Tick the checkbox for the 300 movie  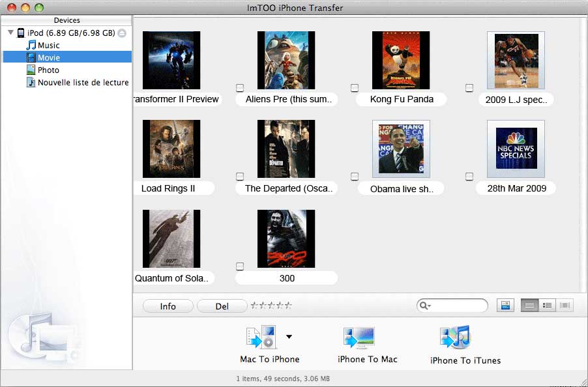240,266
